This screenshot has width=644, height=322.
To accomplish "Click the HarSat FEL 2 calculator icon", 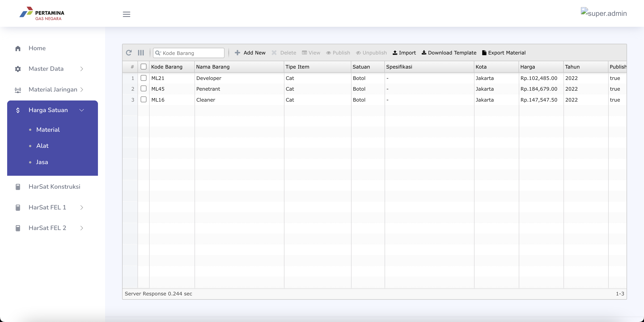I will pyautogui.click(x=18, y=228).
